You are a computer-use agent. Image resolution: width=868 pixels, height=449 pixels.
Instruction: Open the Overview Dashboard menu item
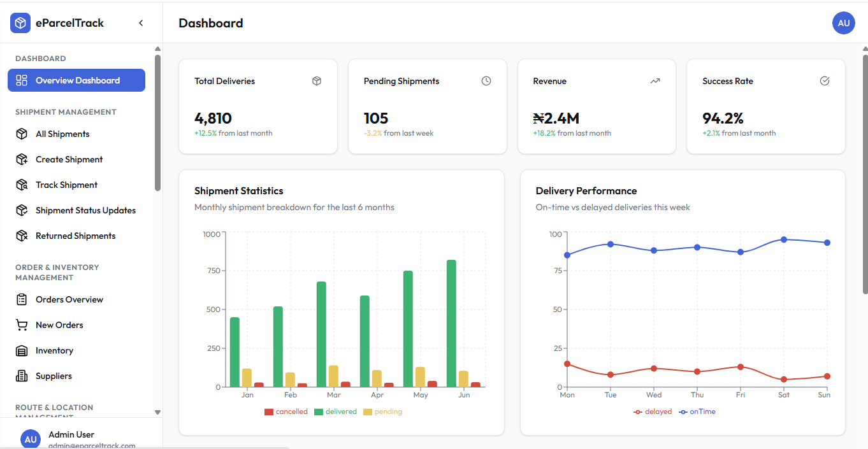[76, 80]
